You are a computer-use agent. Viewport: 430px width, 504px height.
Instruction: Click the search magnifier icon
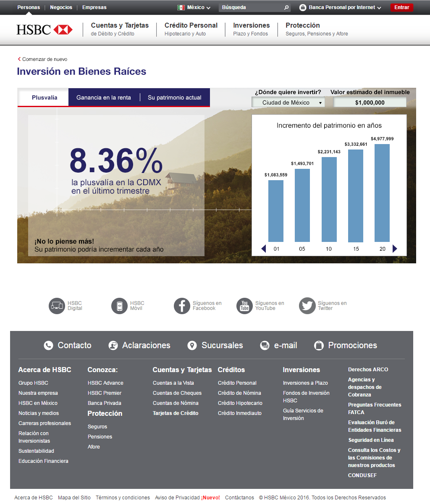(x=286, y=8)
